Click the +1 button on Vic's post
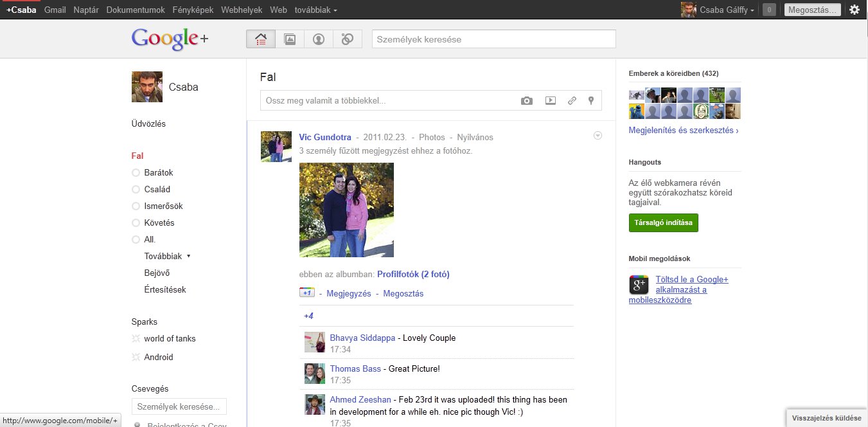This screenshot has height=427, width=868. click(307, 293)
